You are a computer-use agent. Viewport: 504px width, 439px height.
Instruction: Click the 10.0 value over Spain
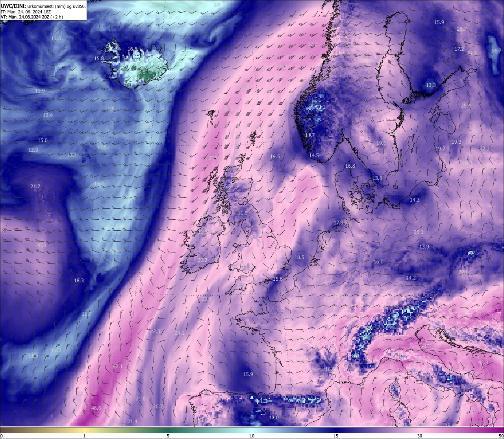[274, 417]
